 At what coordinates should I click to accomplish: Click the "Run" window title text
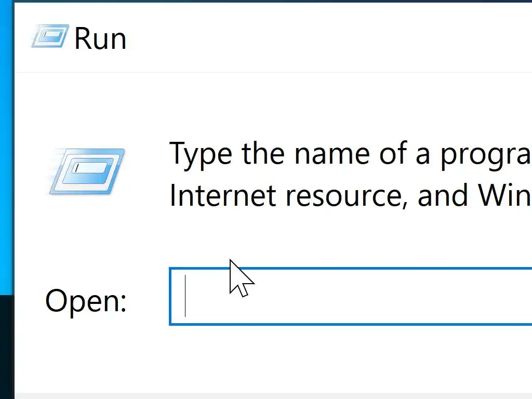pos(100,39)
